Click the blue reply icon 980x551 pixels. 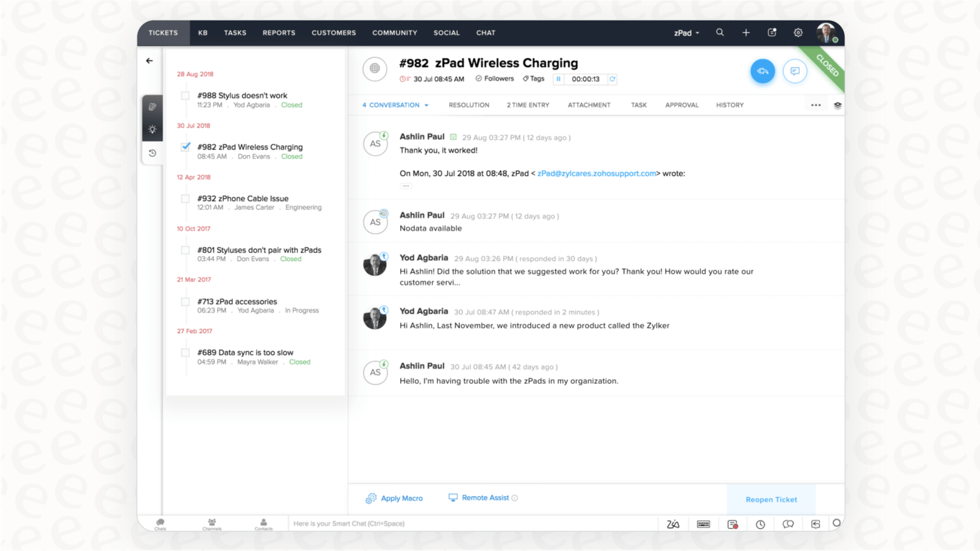coord(762,71)
